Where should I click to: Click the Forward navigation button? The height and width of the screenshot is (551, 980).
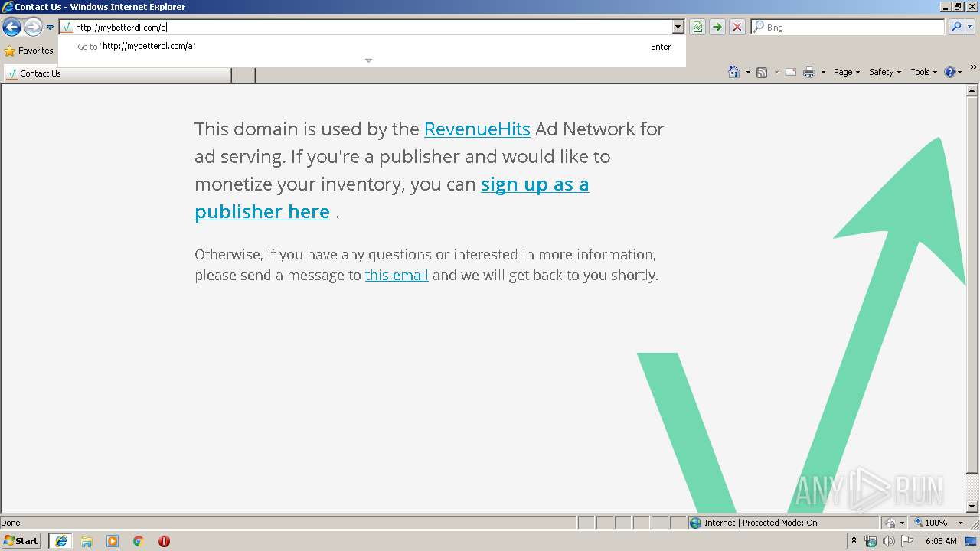(x=33, y=28)
